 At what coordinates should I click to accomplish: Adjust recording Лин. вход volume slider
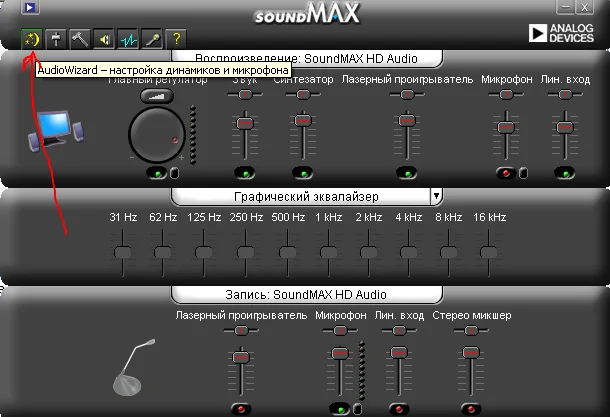[x=399, y=352]
